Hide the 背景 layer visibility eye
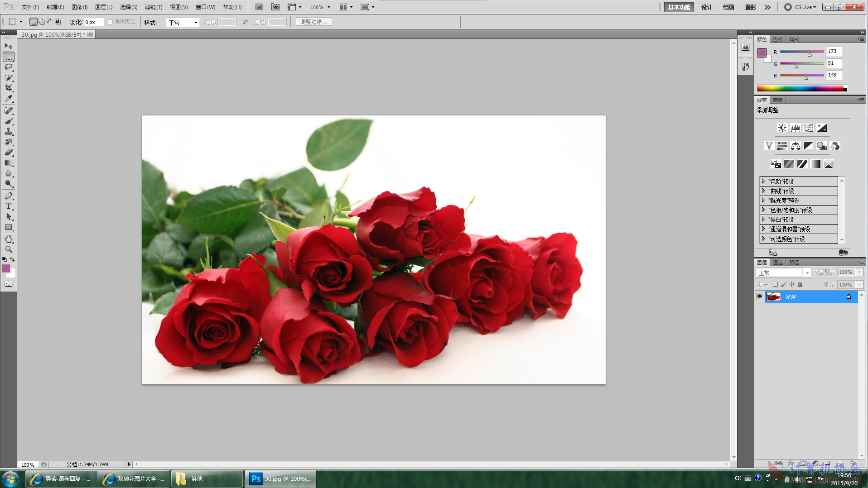The image size is (868, 488). coord(760,297)
